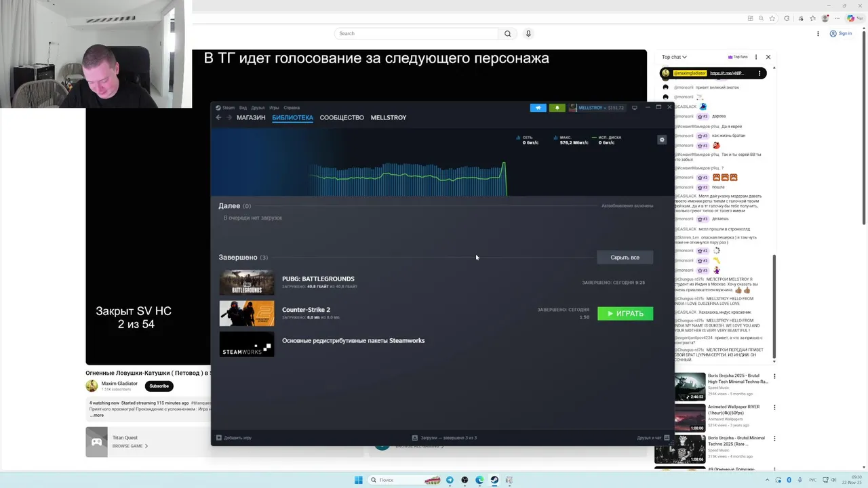Open the browser profile avatar
The width and height of the screenshot is (868, 488).
point(825,18)
